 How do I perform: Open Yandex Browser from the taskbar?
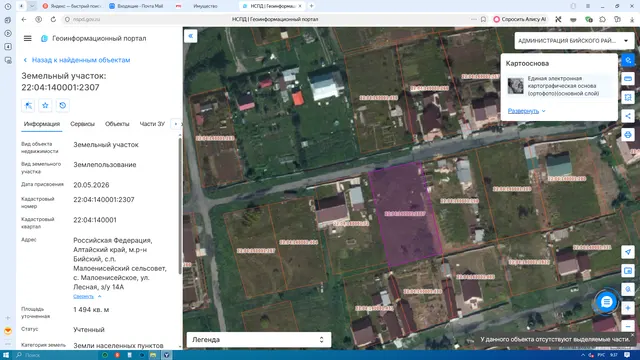(167, 355)
